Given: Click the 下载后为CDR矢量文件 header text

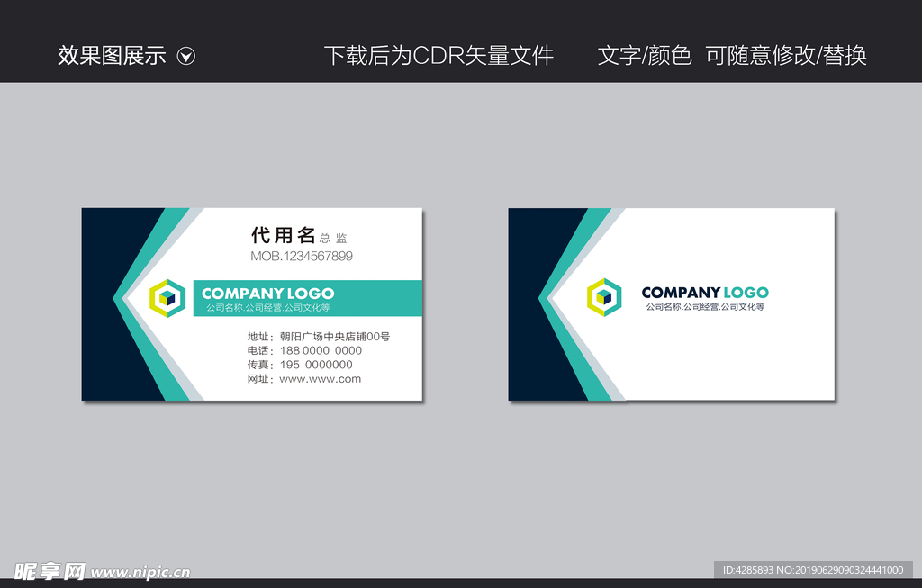Looking at the screenshot, I should click(x=440, y=56).
